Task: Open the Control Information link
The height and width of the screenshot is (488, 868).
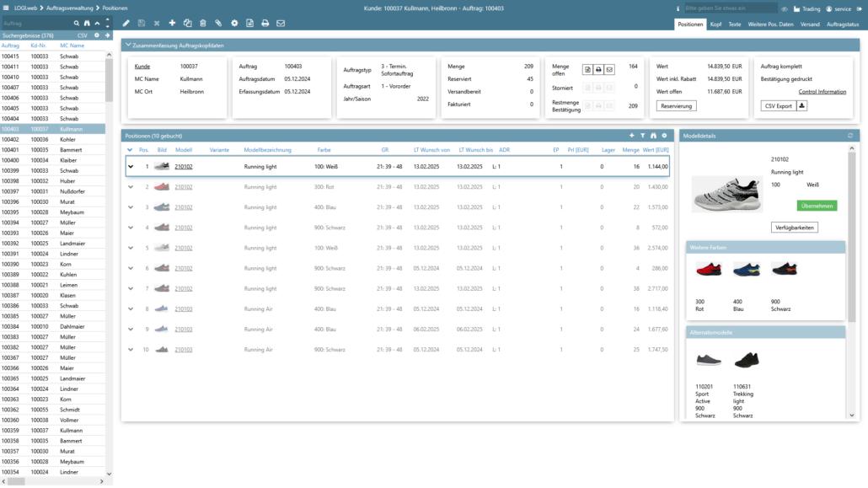Action: click(822, 92)
